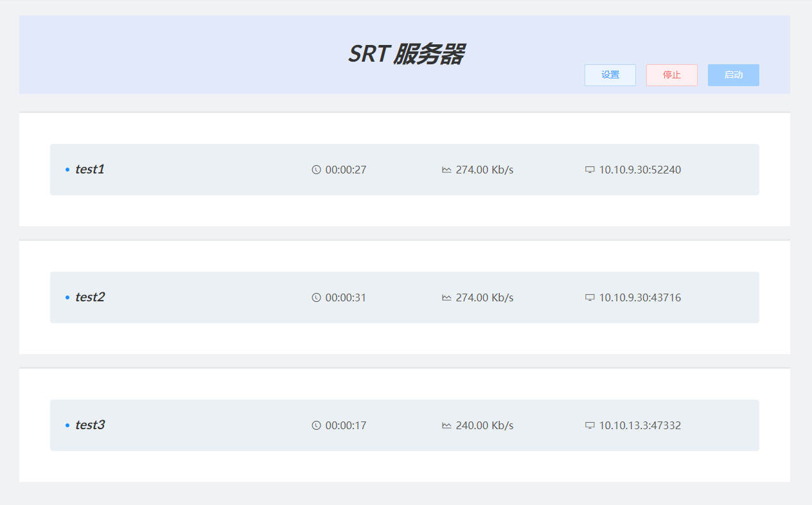Screen dimensions: 812x505
Task: Select the test3 stream name
Action: point(89,425)
